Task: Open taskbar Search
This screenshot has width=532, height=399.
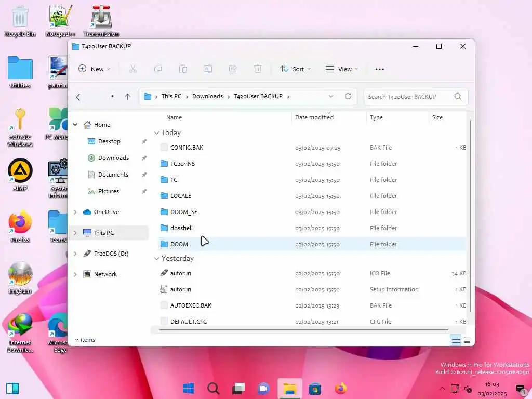Action: pyautogui.click(x=214, y=389)
